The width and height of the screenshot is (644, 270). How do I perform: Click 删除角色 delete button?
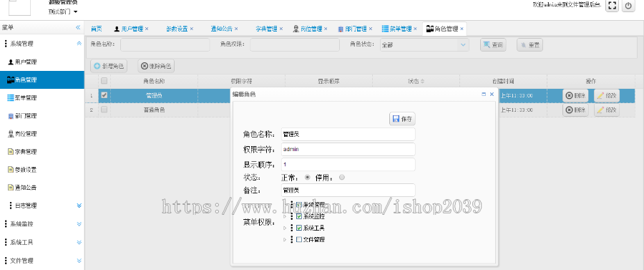[156, 66]
